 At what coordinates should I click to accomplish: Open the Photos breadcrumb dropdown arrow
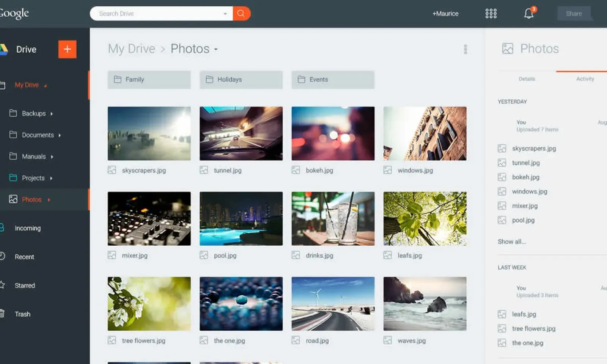click(x=216, y=49)
